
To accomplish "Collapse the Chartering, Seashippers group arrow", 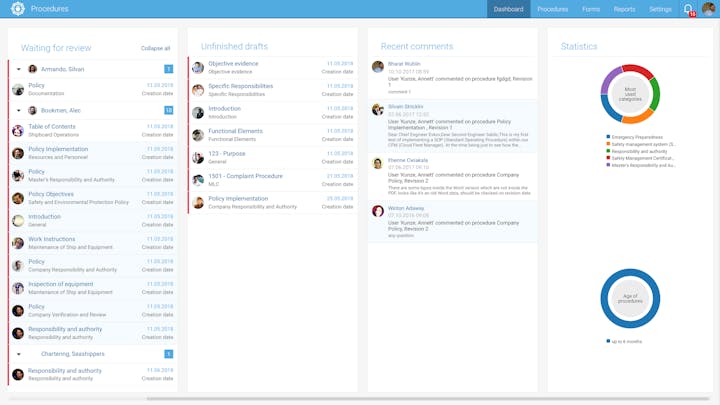I will tap(19, 354).
